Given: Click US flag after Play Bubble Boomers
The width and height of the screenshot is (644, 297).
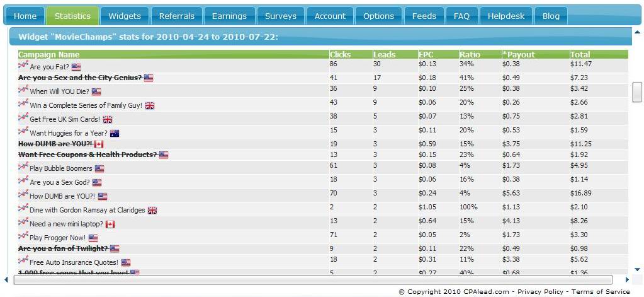Looking at the screenshot, I should click(99, 168).
